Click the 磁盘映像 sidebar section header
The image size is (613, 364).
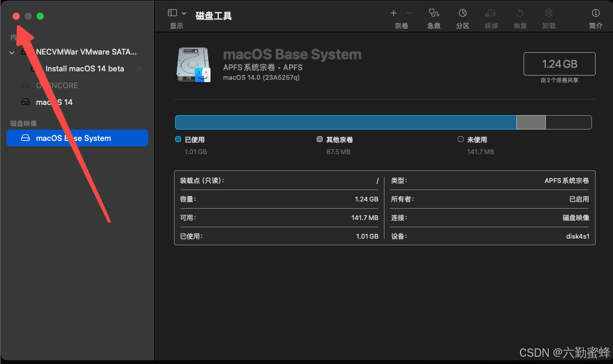[23, 124]
